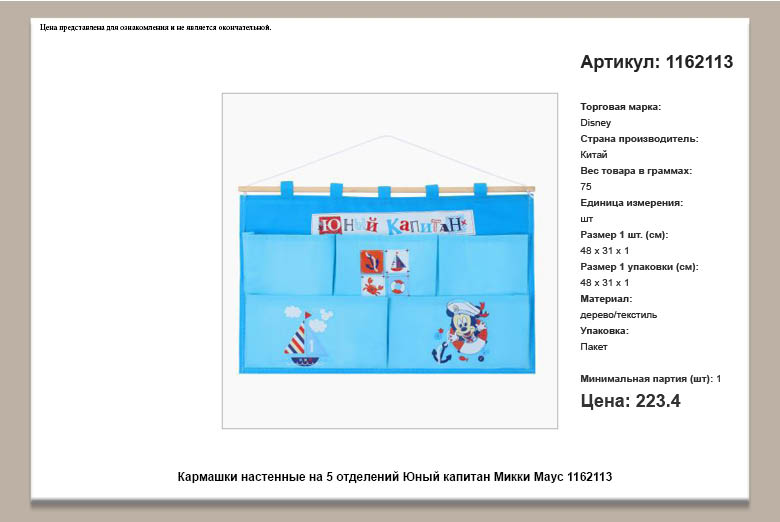Viewport: 780px width, 522px height.
Task: Click the 'Упаковка:' label
Action: (x=604, y=330)
